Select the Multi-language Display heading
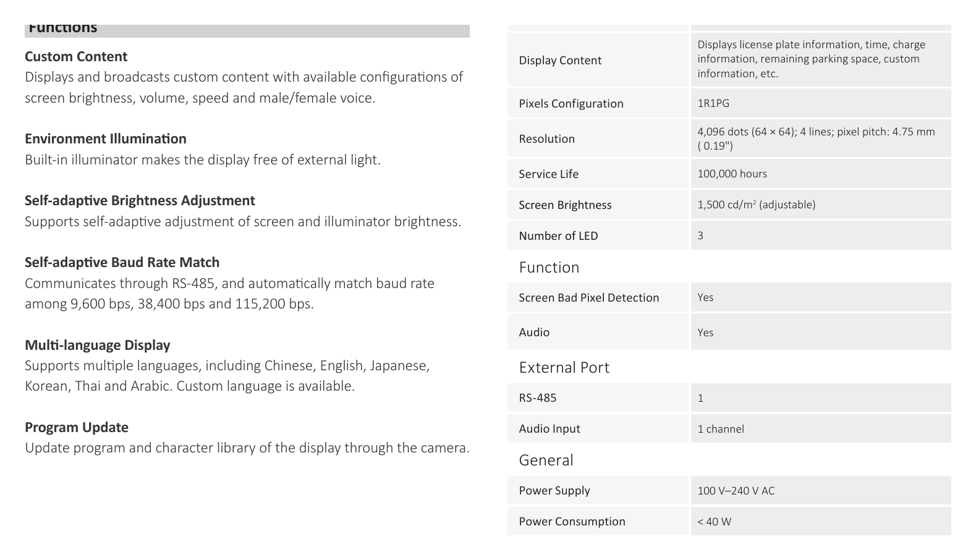The height and width of the screenshot is (560, 976). [x=98, y=346]
